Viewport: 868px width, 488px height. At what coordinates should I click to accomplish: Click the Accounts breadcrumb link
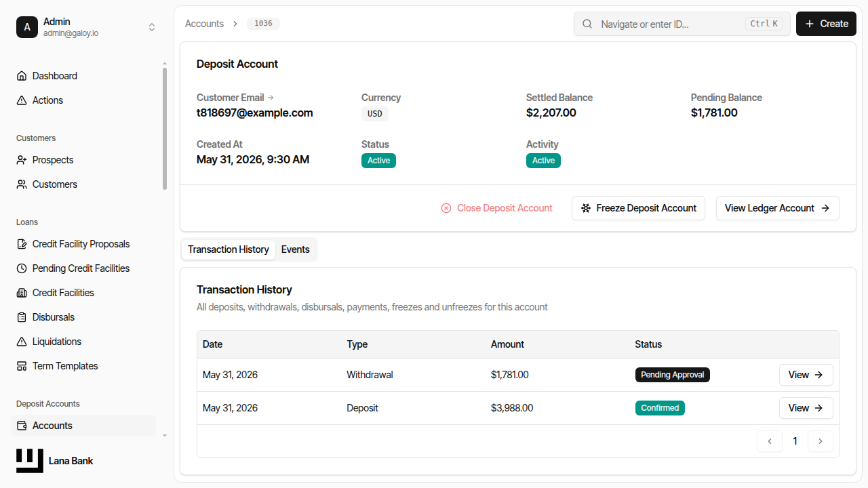coord(204,24)
